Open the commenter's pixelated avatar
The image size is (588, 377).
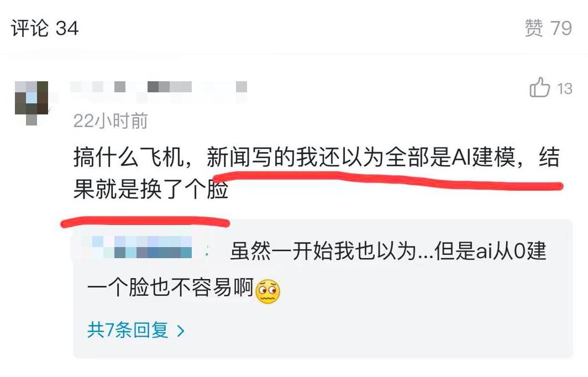[32, 103]
